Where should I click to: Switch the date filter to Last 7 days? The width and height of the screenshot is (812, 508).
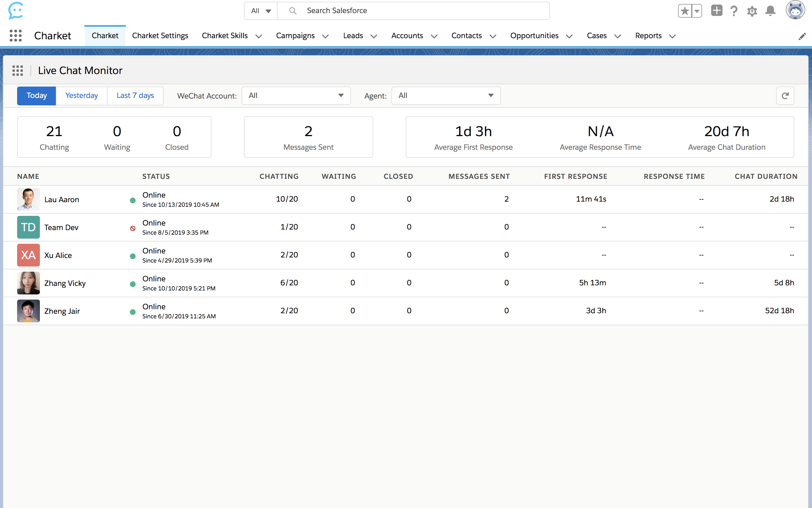click(x=135, y=96)
